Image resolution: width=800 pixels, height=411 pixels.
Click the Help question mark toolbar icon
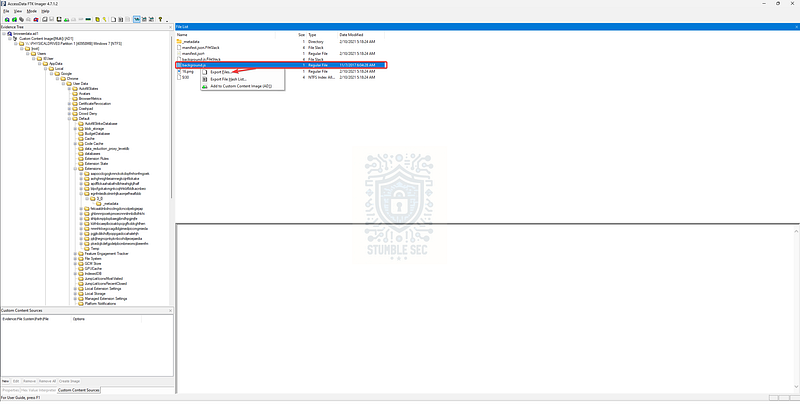[160, 19]
